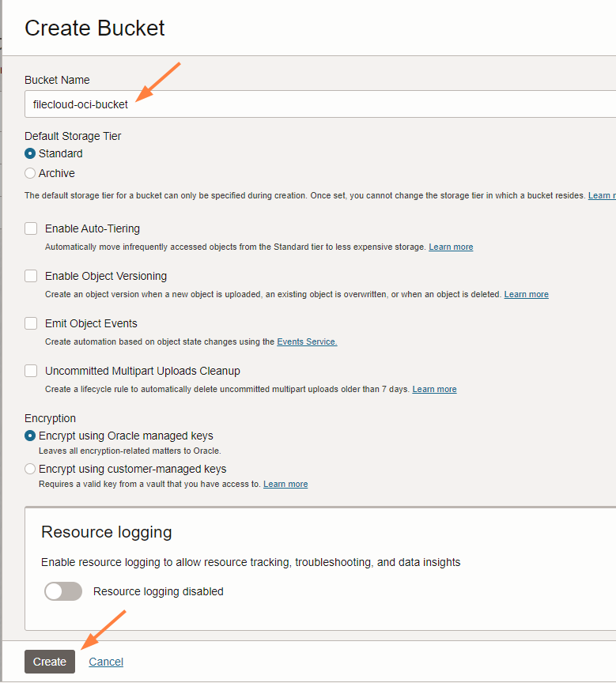The height and width of the screenshot is (683, 616).
Task: Toggle the Resource logging switch
Action: pos(63,591)
